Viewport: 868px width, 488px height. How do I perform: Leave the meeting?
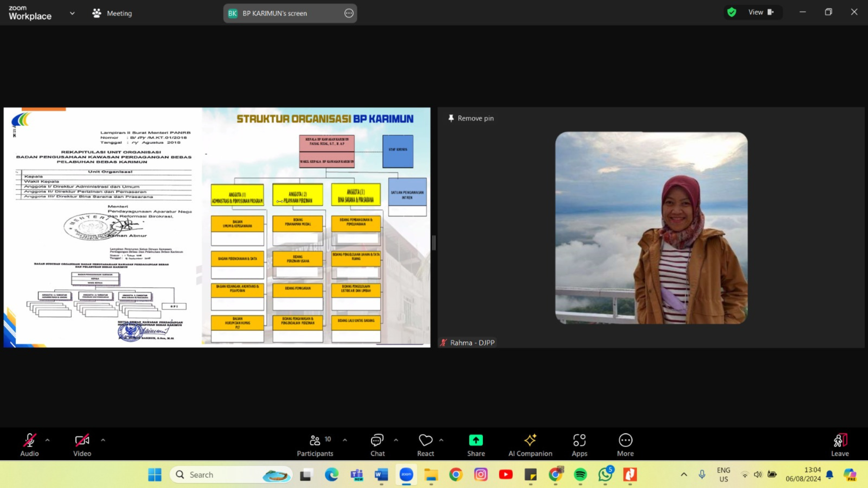pos(840,445)
